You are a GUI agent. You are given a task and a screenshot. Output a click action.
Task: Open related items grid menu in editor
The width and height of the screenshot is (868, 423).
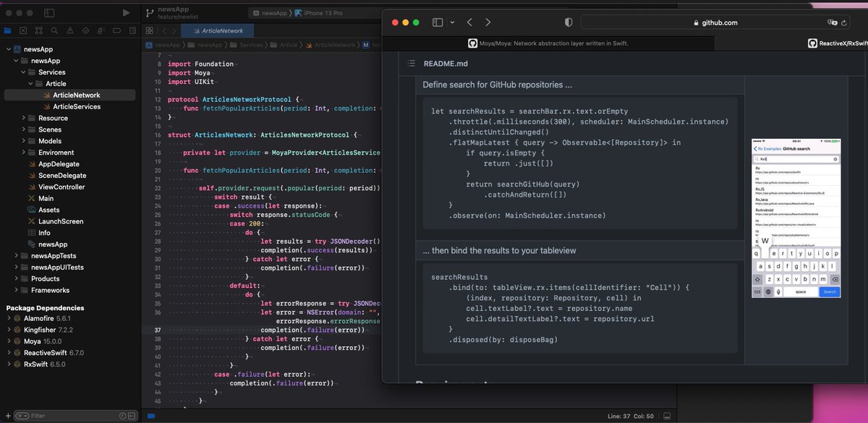point(148,31)
